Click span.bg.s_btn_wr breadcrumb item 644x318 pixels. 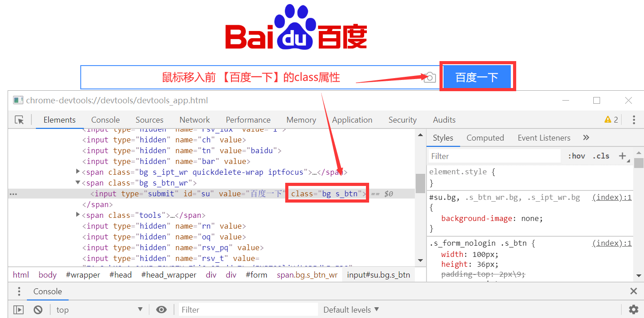tap(307, 275)
